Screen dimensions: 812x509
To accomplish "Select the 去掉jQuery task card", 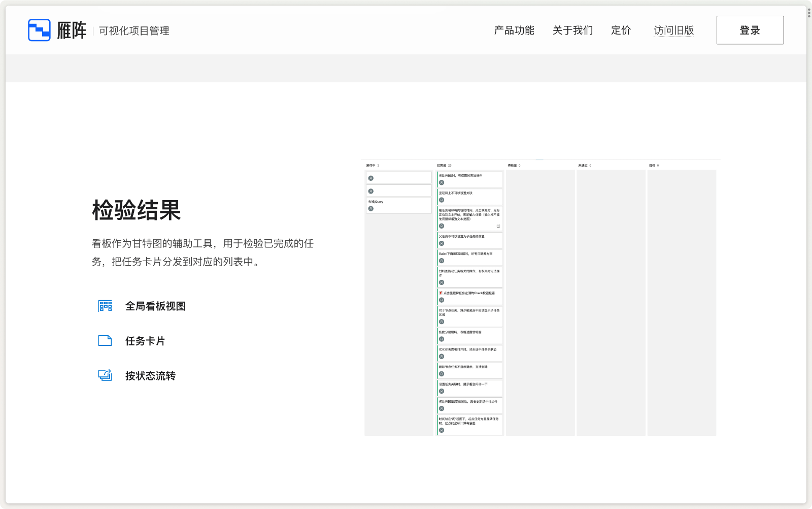I will pos(399,205).
